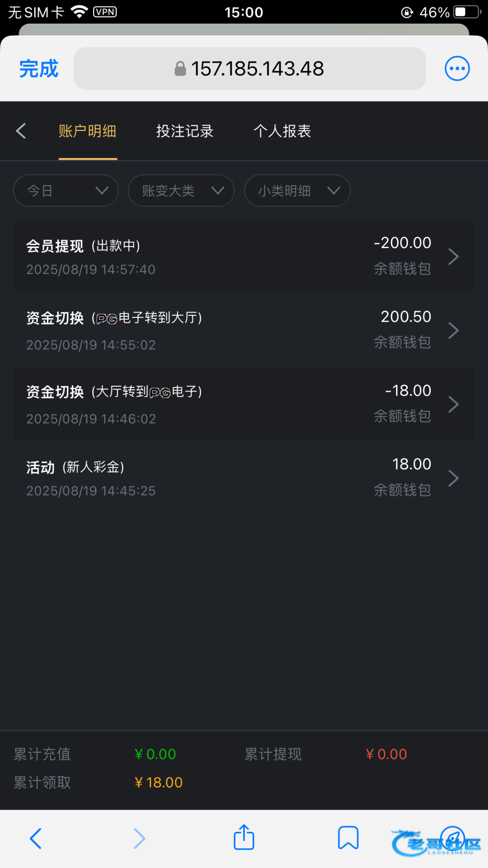The height and width of the screenshot is (868, 488).
Task: Select the 账户明细 tab
Action: coord(87,131)
